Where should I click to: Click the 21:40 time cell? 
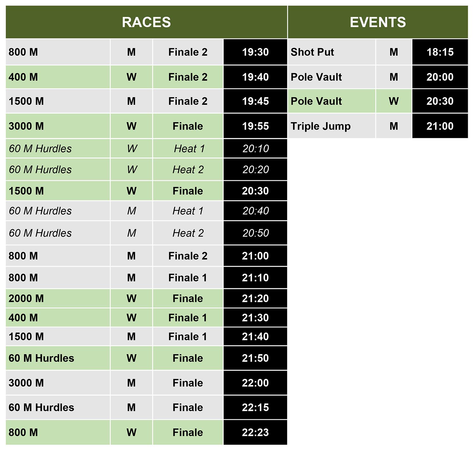point(255,336)
